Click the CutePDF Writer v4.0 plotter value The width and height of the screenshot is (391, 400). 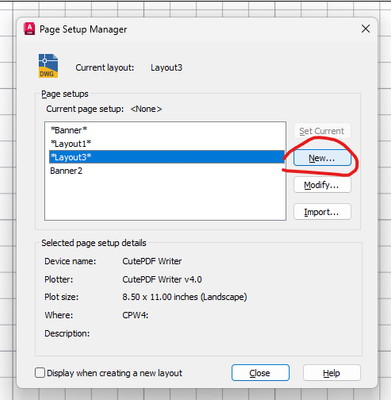point(162,279)
